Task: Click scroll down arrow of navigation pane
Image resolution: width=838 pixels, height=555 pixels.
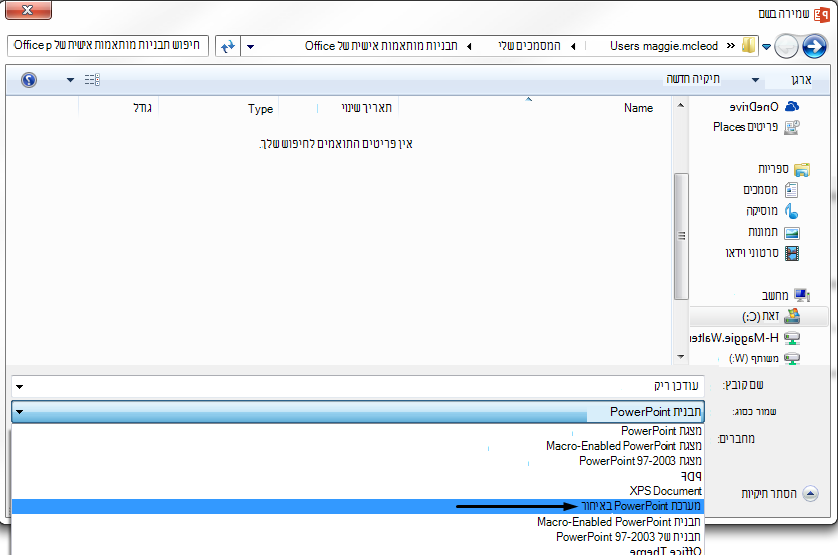Action: coord(680,357)
